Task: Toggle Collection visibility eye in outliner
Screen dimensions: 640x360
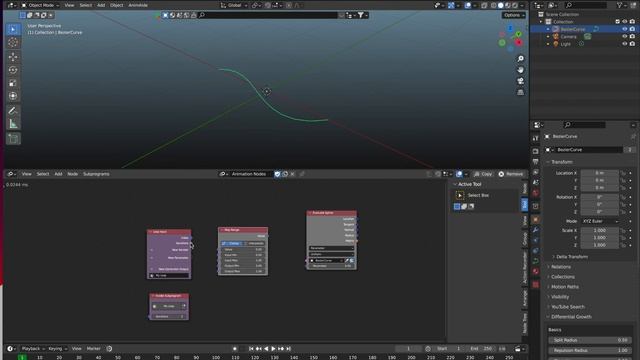Action: pyautogui.click(x=624, y=22)
